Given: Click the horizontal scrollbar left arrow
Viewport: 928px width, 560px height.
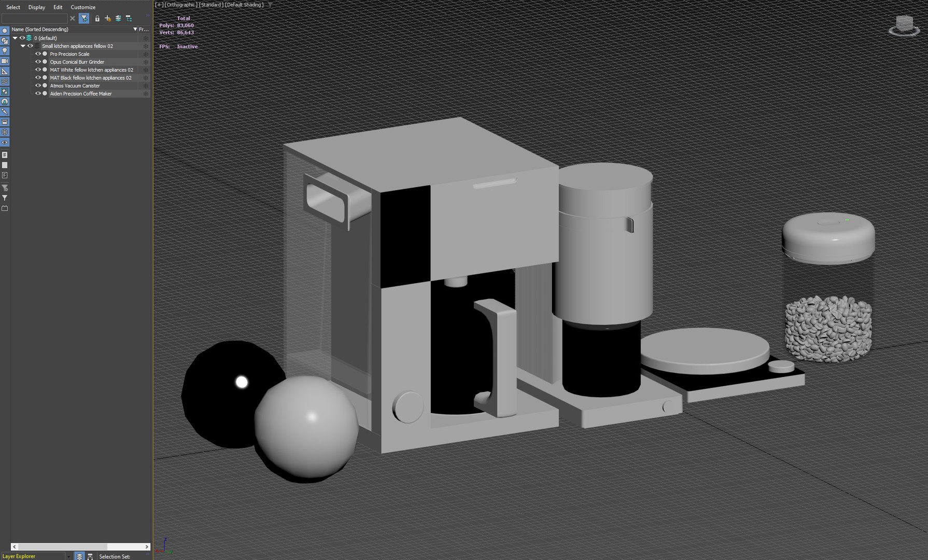Looking at the screenshot, I should pos(14,547).
